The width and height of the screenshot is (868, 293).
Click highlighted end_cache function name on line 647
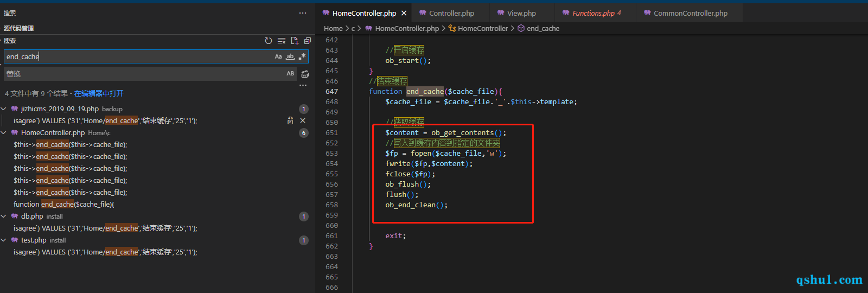point(425,91)
